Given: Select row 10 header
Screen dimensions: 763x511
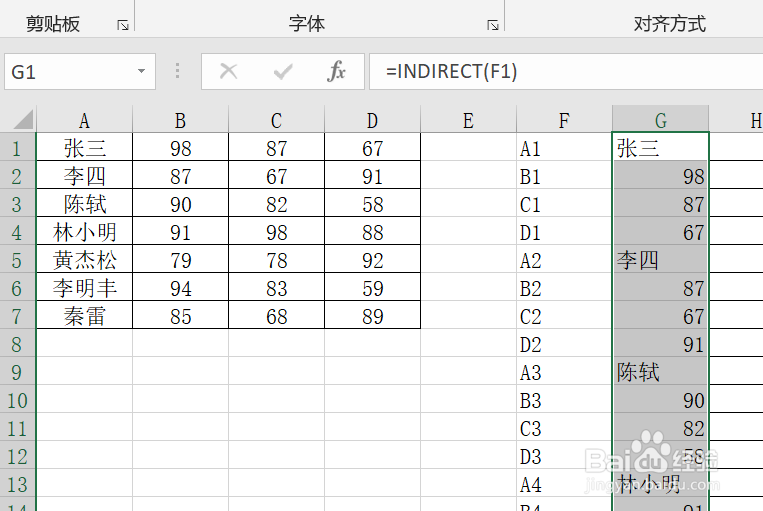Looking at the screenshot, I should [x=18, y=400].
